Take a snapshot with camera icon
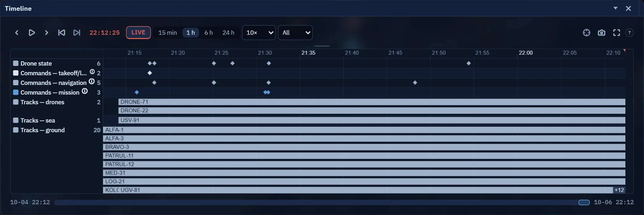Viewport: 644px width, 215px height. [x=601, y=33]
